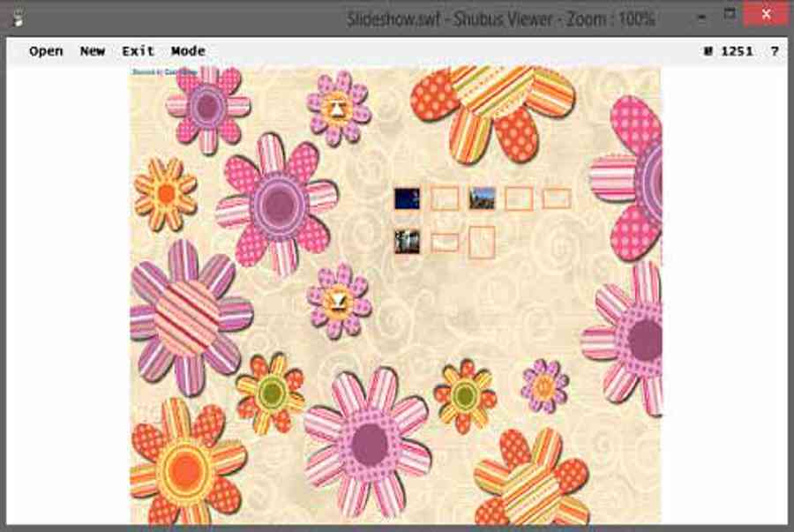This screenshot has width=794, height=532.
Task: Open the Mode menu
Action: click(x=188, y=51)
